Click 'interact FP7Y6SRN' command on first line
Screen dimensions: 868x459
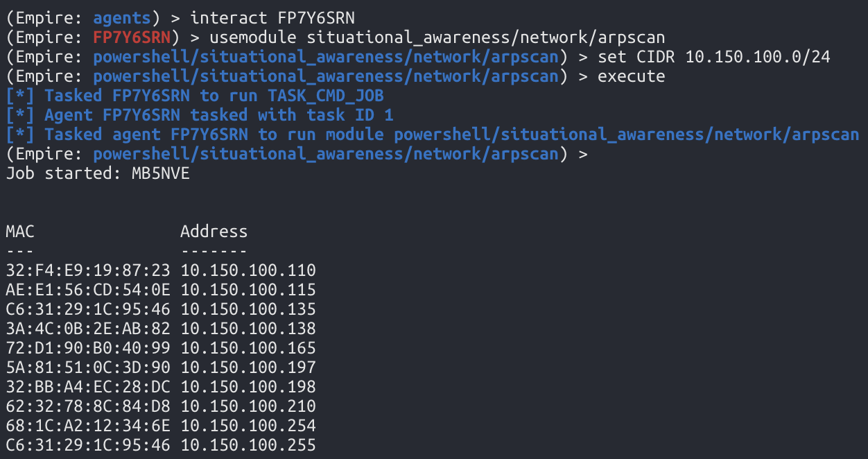pos(272,17)
